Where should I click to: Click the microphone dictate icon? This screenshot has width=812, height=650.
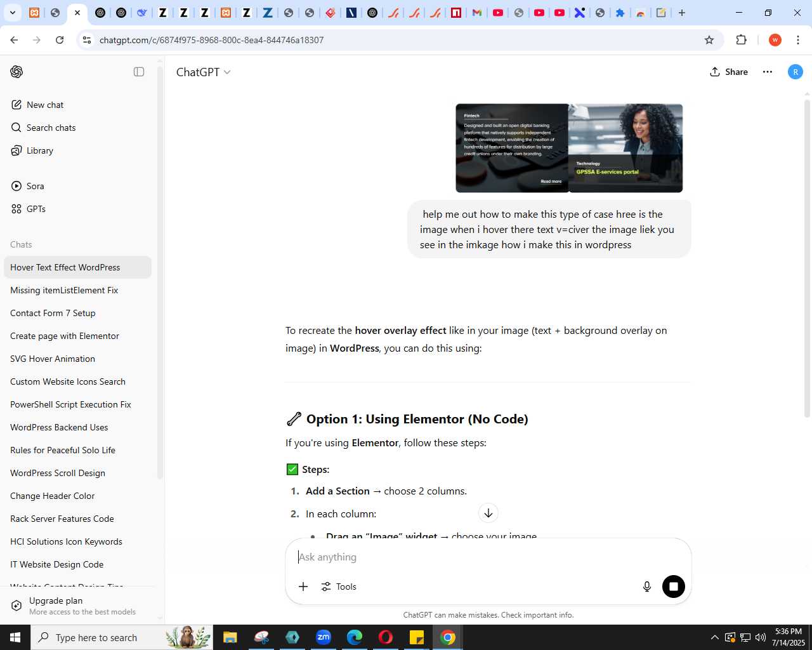(647, 587)
